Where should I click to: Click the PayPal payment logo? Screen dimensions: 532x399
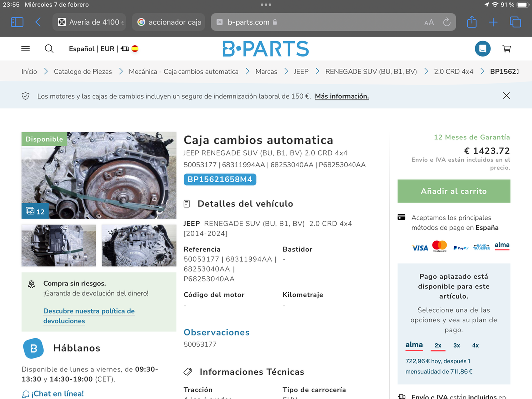coord(460,248)
